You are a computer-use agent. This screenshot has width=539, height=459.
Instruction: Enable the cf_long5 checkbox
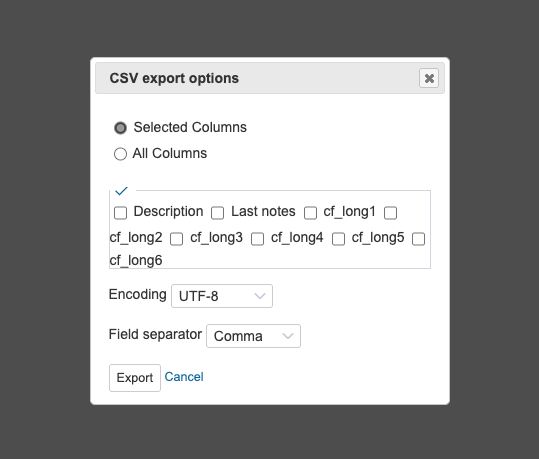point(338,239)
